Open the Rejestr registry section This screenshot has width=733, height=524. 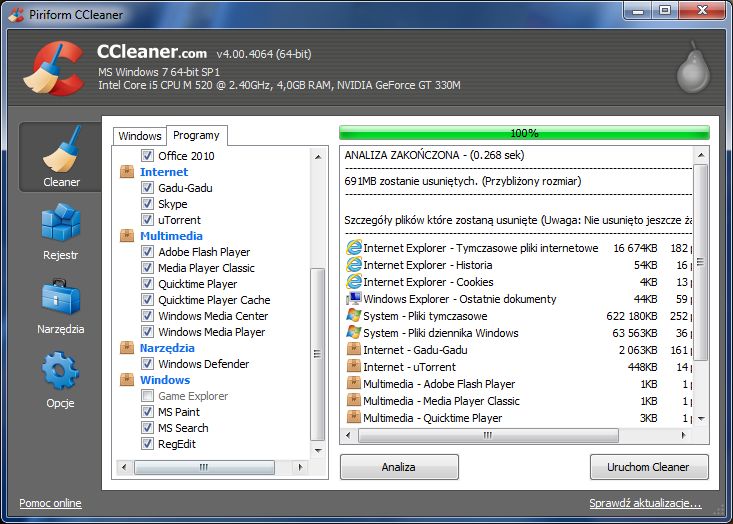tap(61, 232)
